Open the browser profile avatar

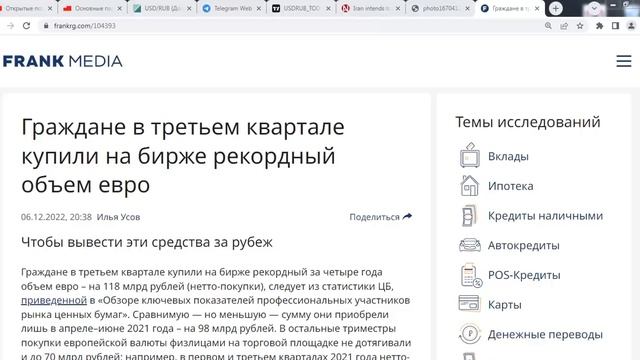(631, 26)
